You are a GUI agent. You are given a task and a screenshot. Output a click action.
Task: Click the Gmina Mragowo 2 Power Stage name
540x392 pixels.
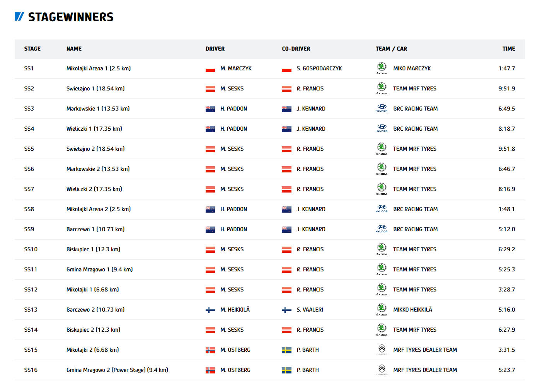click(x=117, y=370)
